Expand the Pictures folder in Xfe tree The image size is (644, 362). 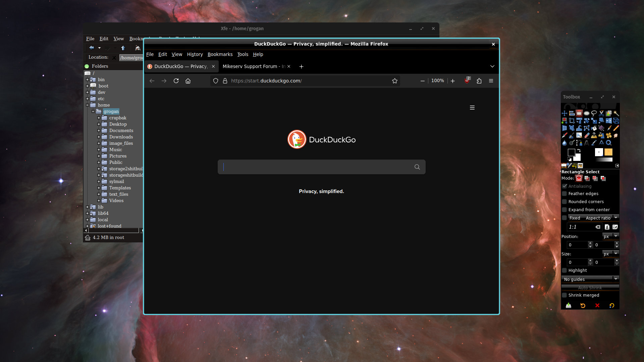(99, 156)
